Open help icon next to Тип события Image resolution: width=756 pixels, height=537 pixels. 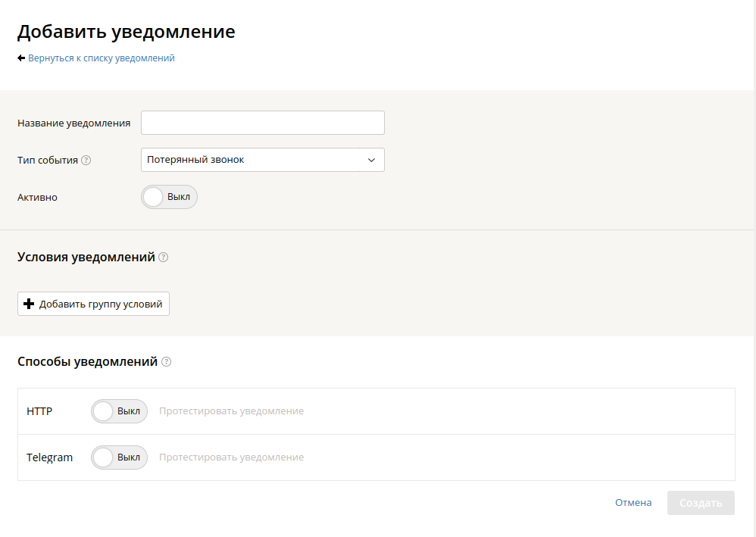tap(86, 160)
